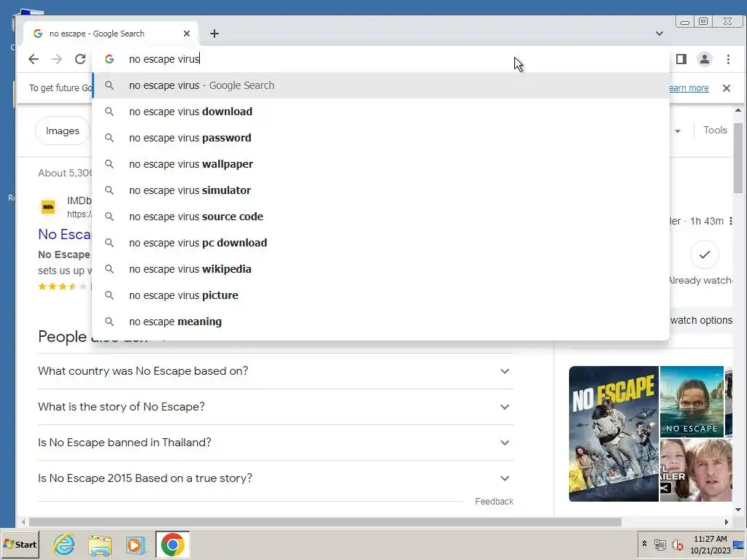Expand 'Is No Escape 2015 Based on a true story?'
Screen dimensions: 747x560
275,478
